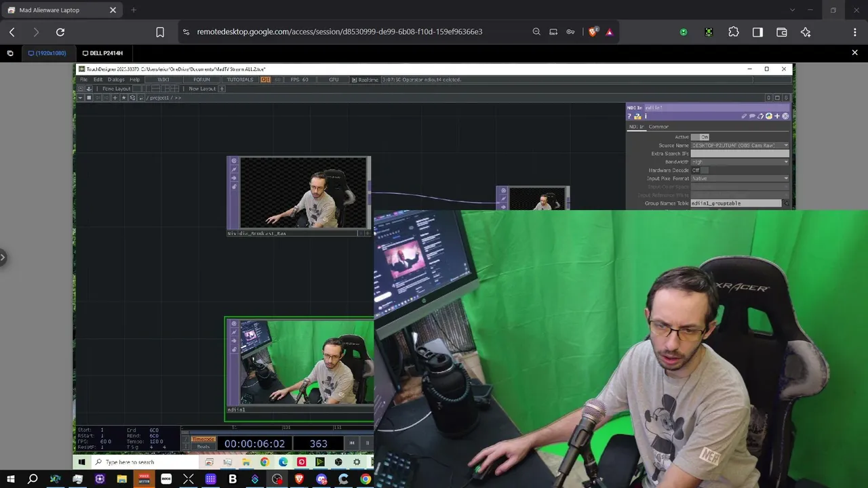Open the browser tab search chevron

tap(792, 10)
